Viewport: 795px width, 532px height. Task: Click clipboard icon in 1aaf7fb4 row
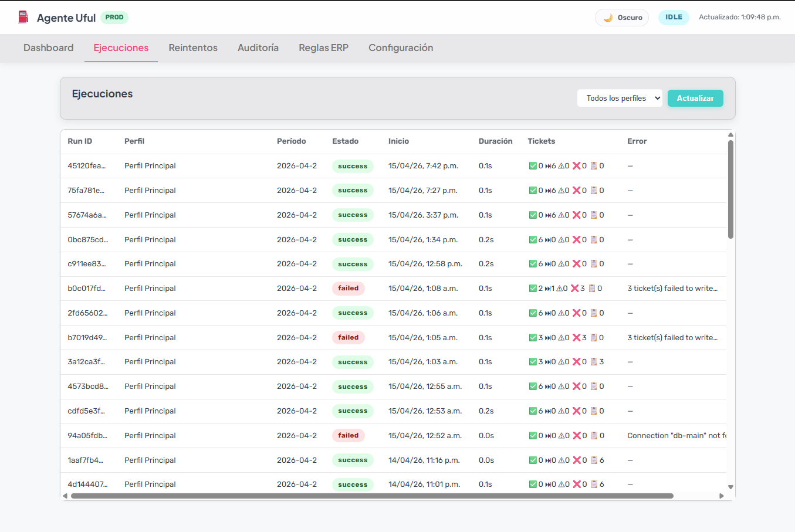(594, 460)
